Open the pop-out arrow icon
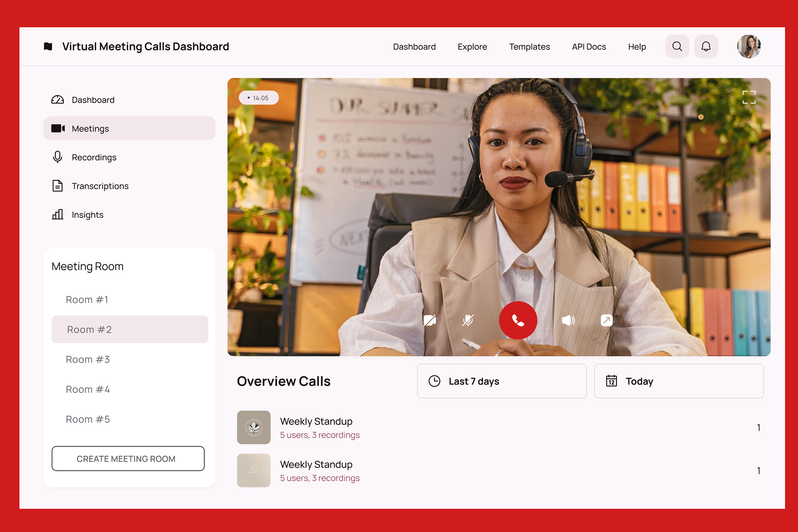The height and width of the screenshot is (532, 798). point(606,320)
